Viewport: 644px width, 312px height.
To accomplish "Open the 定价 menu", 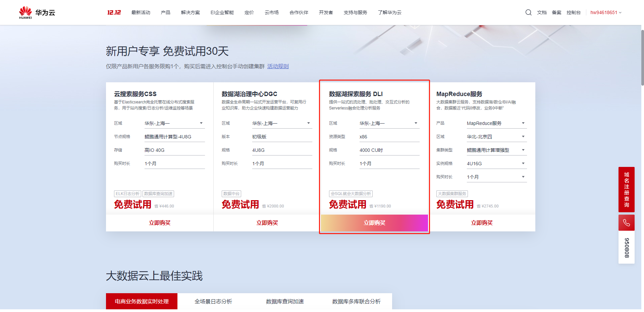I will pyautogui.click(x=249, y=12).
